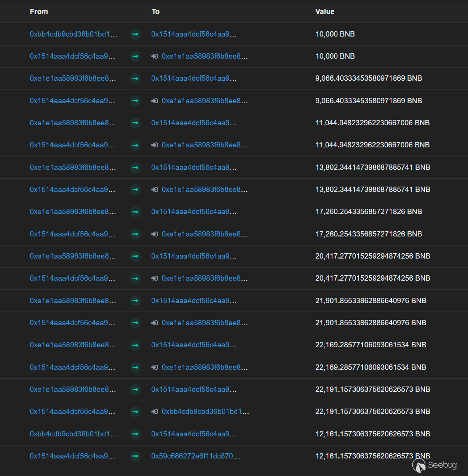
Task: Click contract icon in 17,260.25 BNB row
Action: tap(154, 234)
